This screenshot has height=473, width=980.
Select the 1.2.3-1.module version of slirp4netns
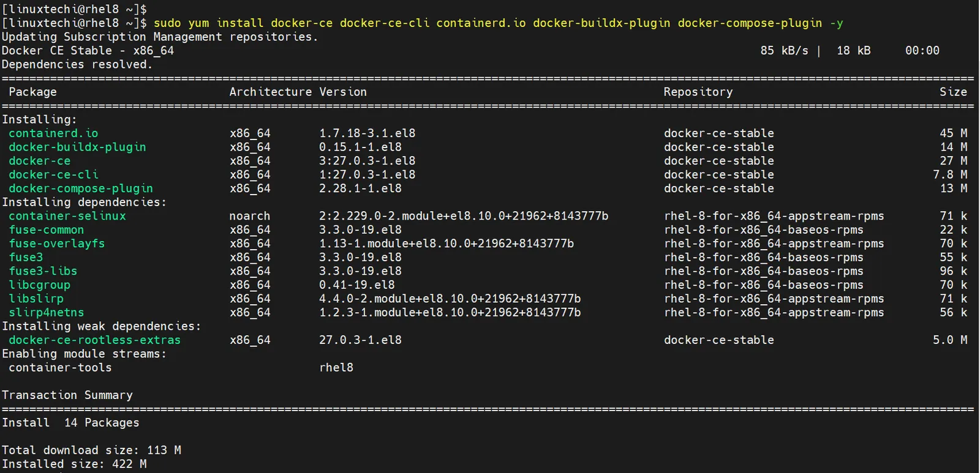click(450, 313)
